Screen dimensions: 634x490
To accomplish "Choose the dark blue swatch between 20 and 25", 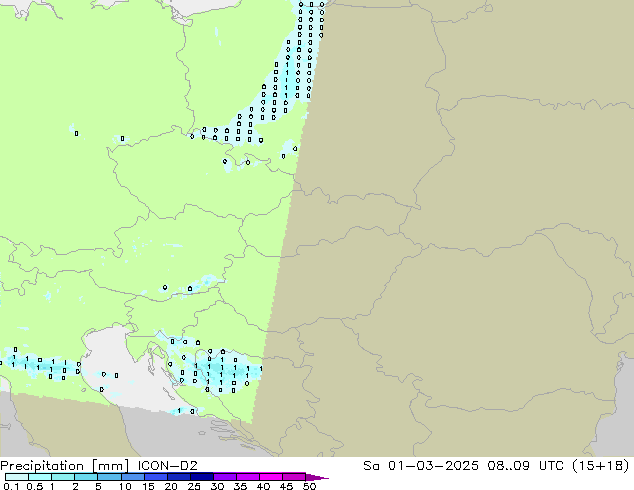I will (x=179, y=477).
